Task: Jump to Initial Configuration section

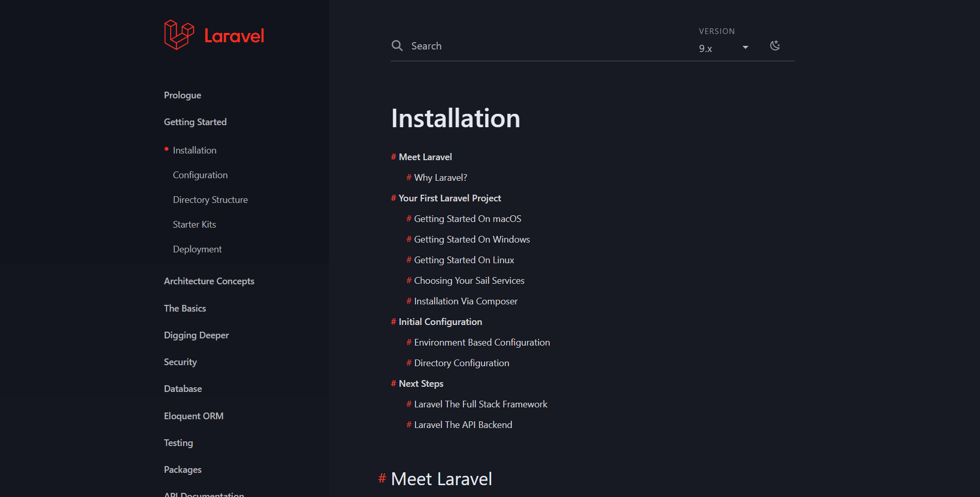Action: click(x=441, y=322)
